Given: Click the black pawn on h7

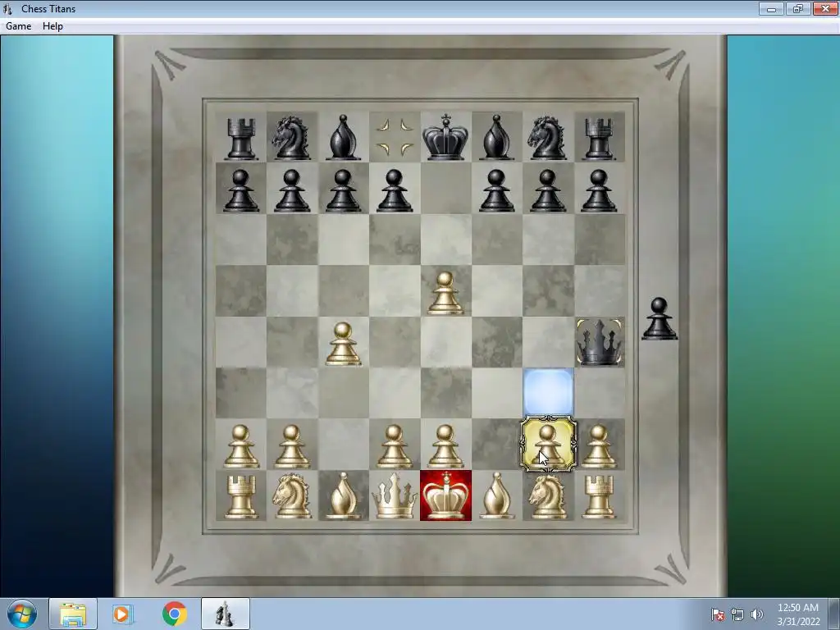Looking at the screenshot, I should coord(599,190).
